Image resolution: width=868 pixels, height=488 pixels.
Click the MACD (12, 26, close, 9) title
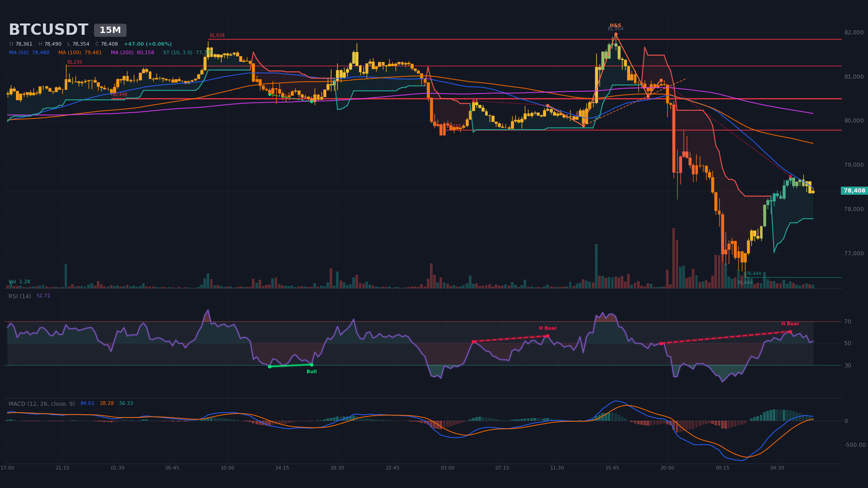[42, 403]
